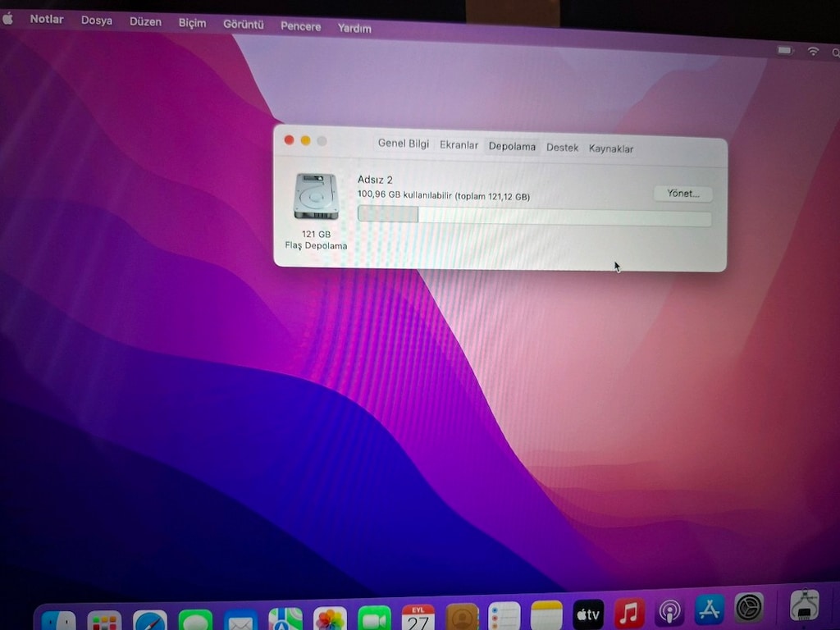Open Messages from the dock
The height and width of the screenshot is (630, 840).
195,620
